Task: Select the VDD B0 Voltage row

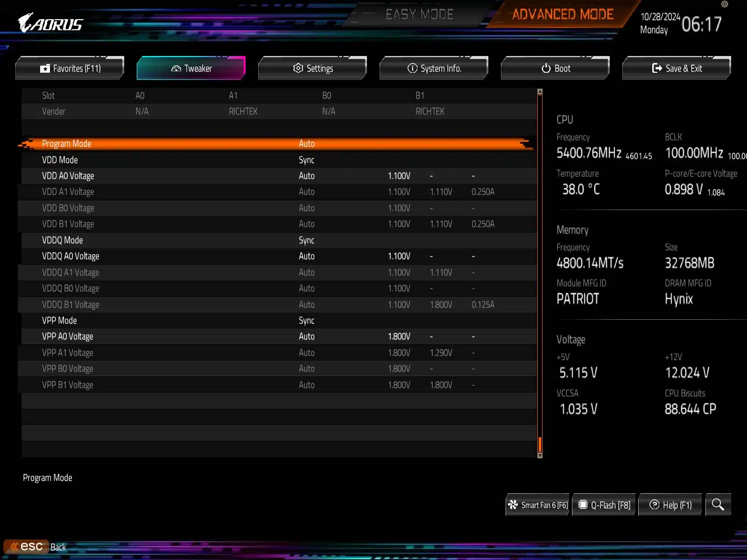Action: (277, 208)
